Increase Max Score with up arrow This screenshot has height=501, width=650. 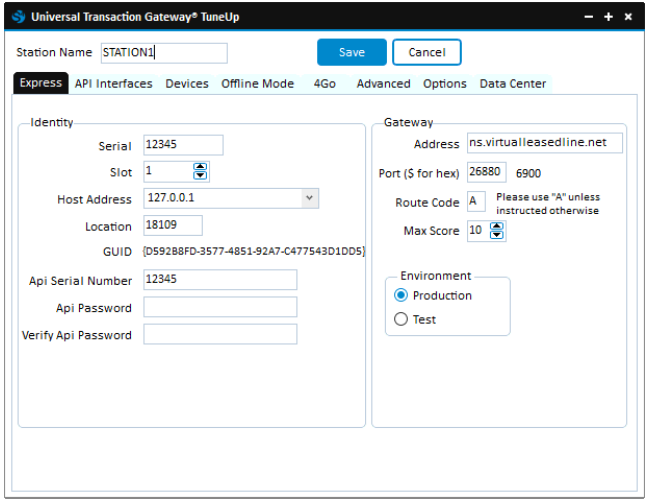click(498, 226)
